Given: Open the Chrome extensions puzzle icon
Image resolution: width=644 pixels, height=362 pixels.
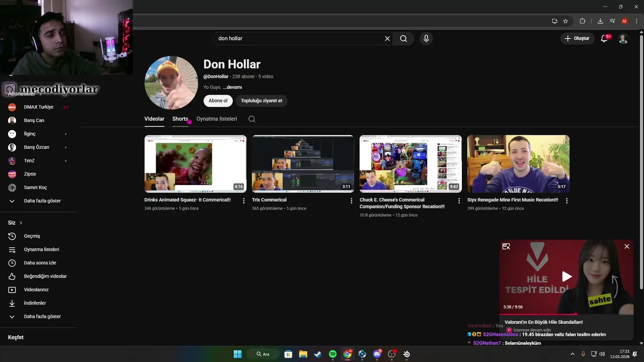Looking at the screenshot, I should pos(583,21).
